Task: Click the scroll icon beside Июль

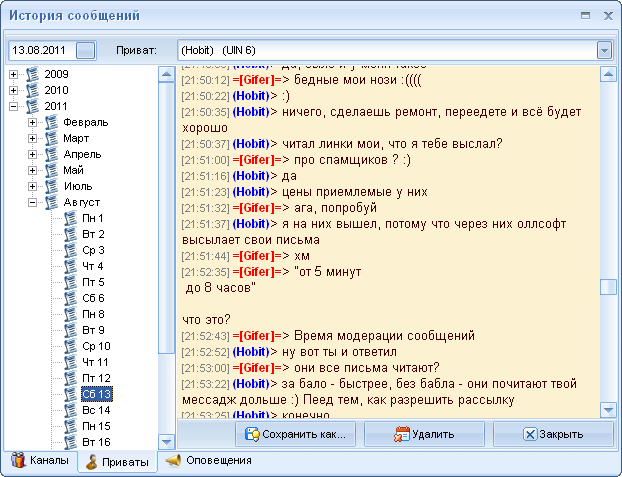Action: [x=52, y=186]
